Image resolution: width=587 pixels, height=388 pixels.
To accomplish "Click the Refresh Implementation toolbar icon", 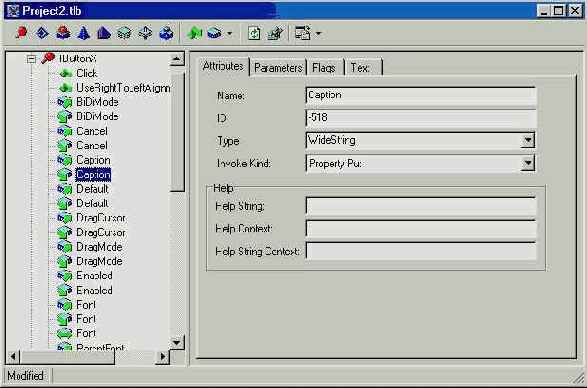I will click(254, 33).
